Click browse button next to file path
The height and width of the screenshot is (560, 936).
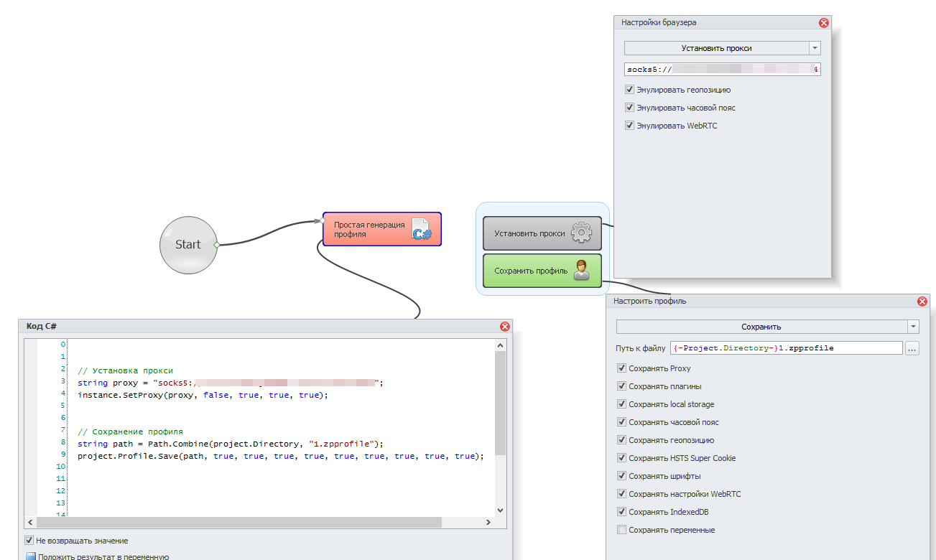click(912, 348)
